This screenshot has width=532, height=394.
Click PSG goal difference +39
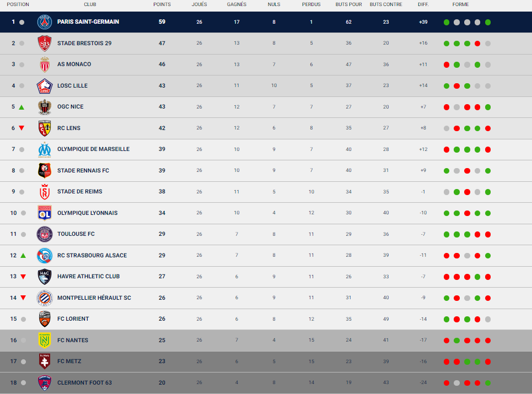[423, 22]
